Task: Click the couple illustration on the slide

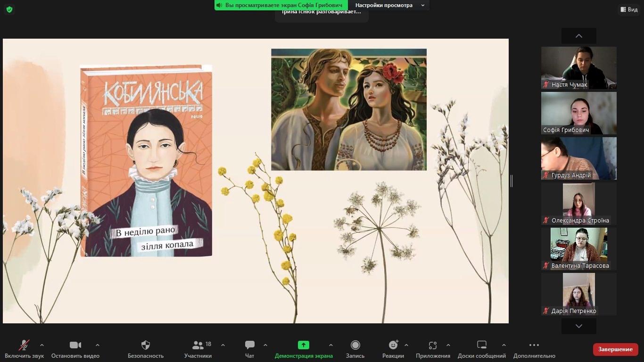Action: (349, 109)
